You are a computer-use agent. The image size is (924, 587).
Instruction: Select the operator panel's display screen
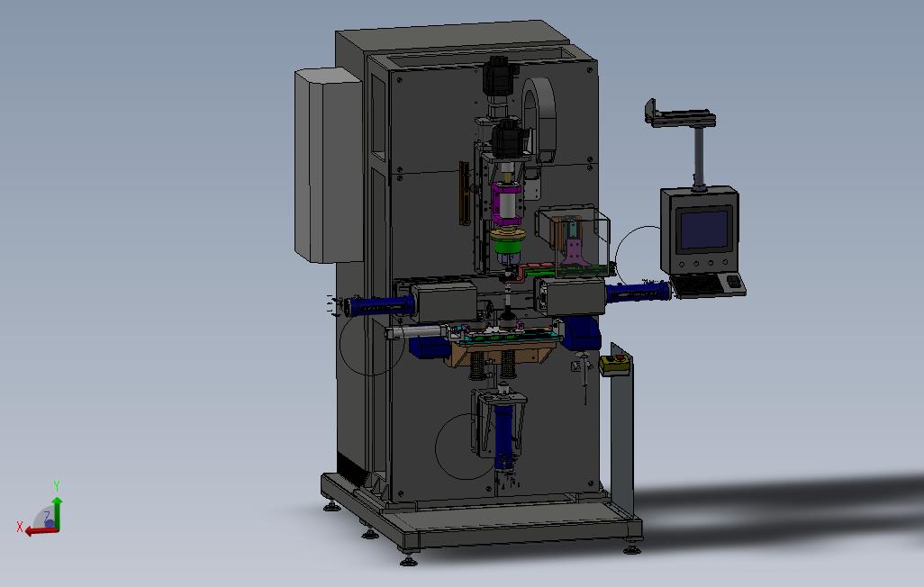point(704,230)
